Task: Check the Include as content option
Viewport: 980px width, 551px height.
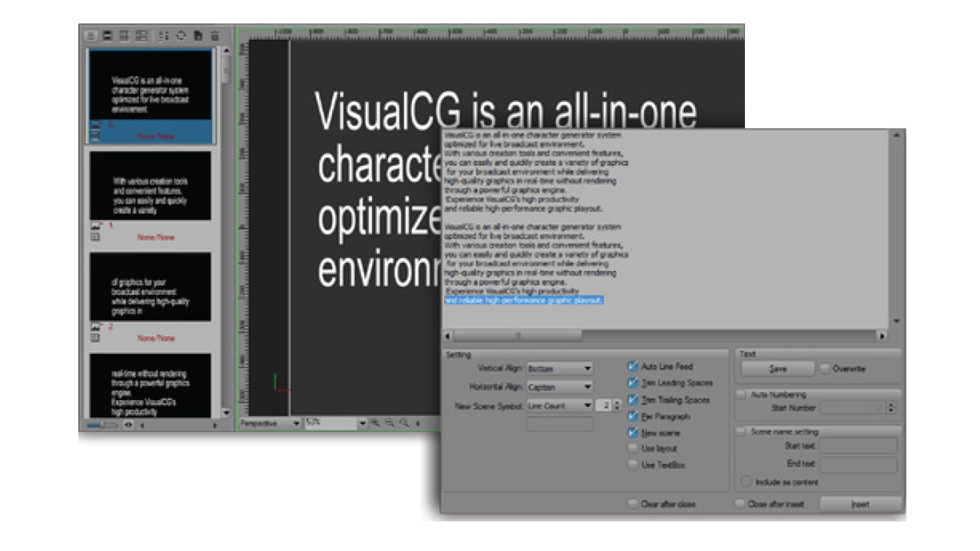Action: [747, 481]
